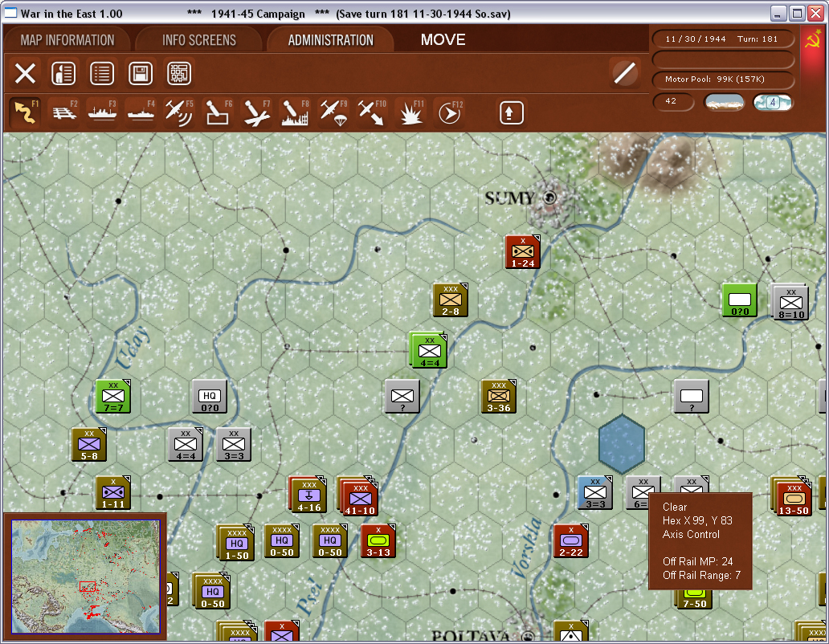Click the explosion F11 icon
Viewport: 829px width, 644px height.
(x=410, y=112)
